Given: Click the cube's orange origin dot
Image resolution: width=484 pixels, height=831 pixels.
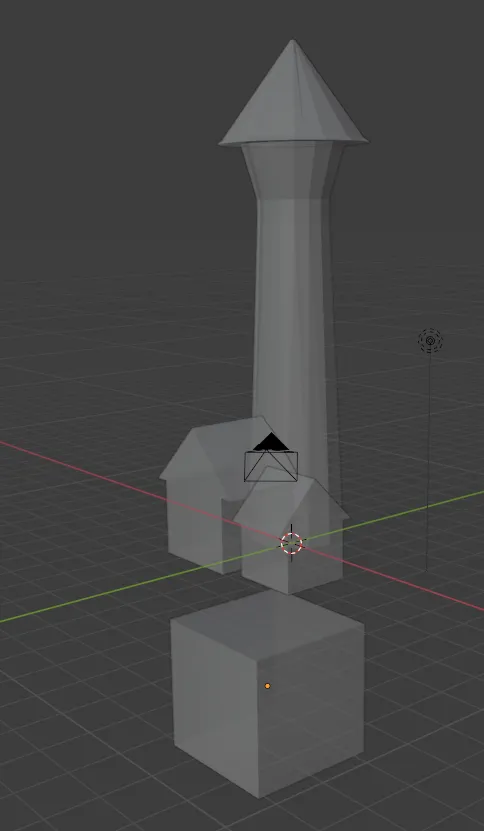Looking at the screenshot, I should 267,686.
